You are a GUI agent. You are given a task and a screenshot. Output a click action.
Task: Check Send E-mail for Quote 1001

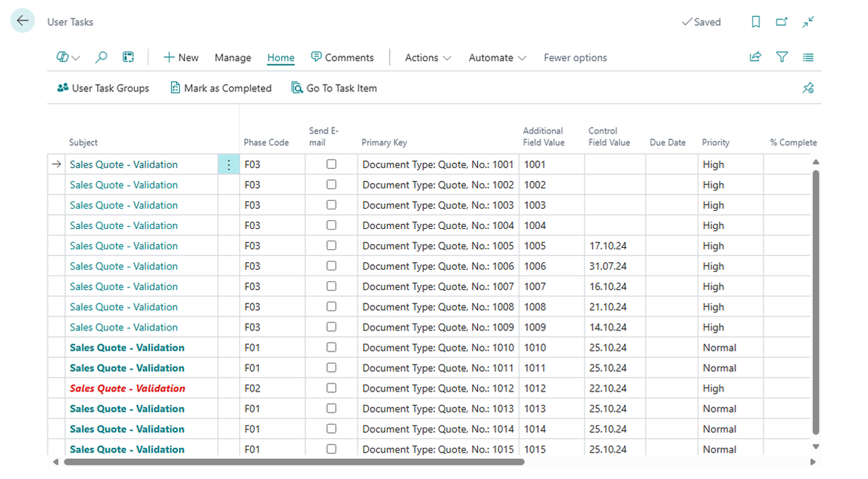[x=332, y=164]
